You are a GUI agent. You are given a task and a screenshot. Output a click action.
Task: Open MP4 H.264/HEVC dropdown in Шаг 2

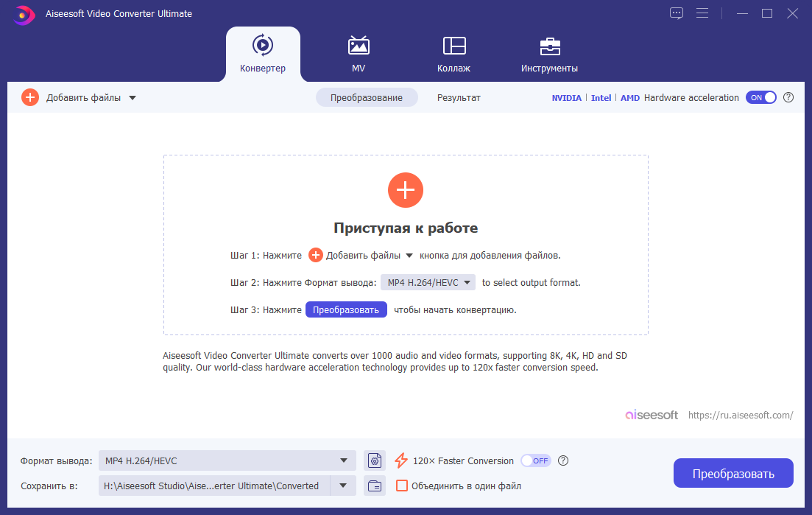click(x=428, y=282)
